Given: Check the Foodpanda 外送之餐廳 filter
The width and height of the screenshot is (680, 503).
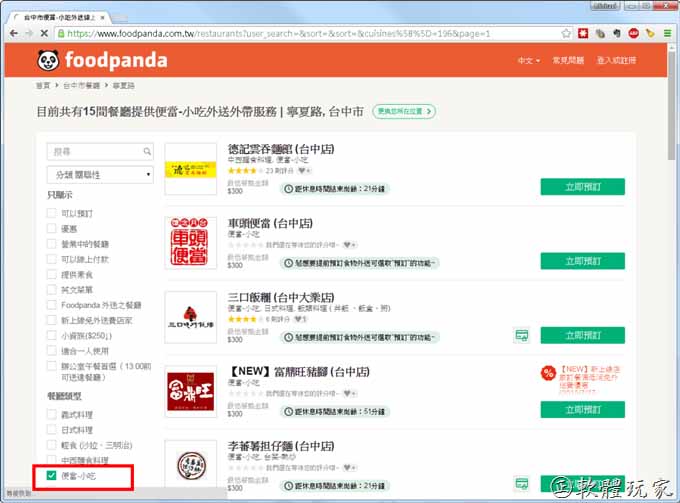Looking at the screenshot, I should 52,305.
